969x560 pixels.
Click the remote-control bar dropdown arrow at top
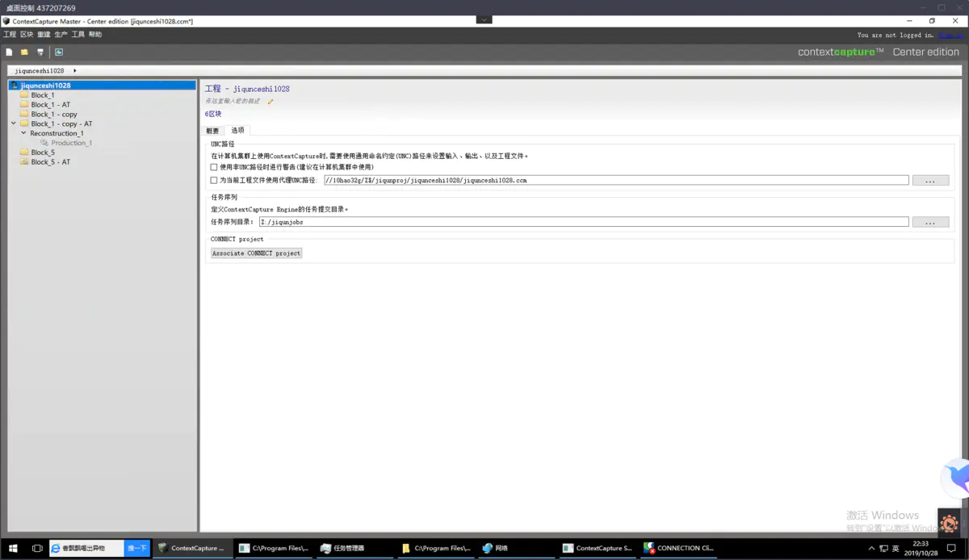[x=484, y=19]
